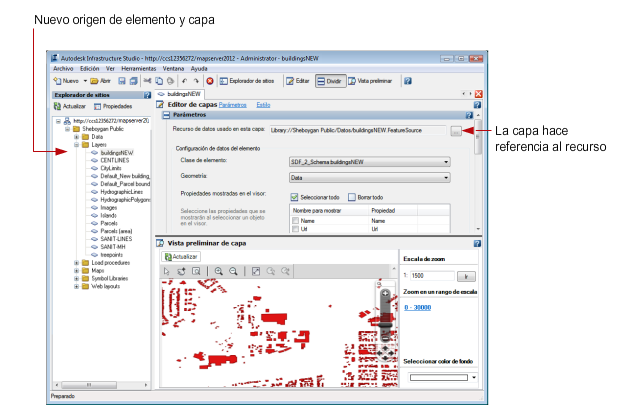Screen dimensions: 633x405
Task: Switch to Editar view mode
Action: tap(298, 81)
